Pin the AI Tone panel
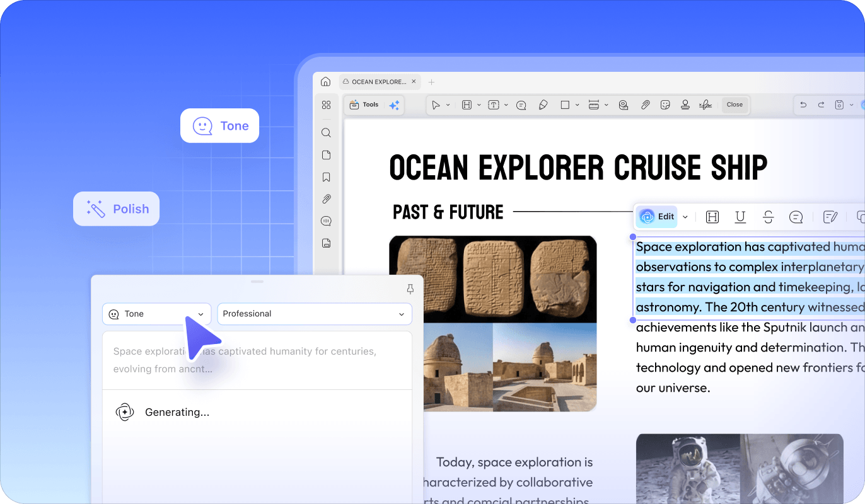This screenshot has width=865, height=504. pyautogui.click(x=410, y=289)
